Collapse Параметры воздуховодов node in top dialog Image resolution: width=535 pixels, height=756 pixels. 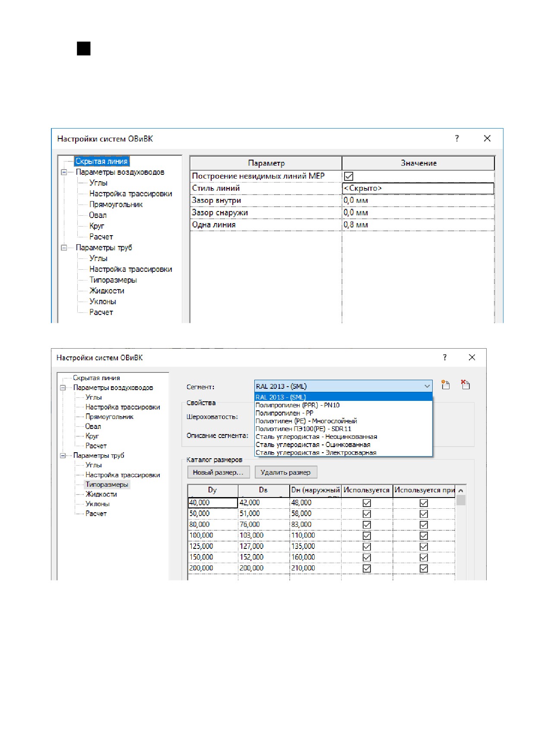click(64, 172)
